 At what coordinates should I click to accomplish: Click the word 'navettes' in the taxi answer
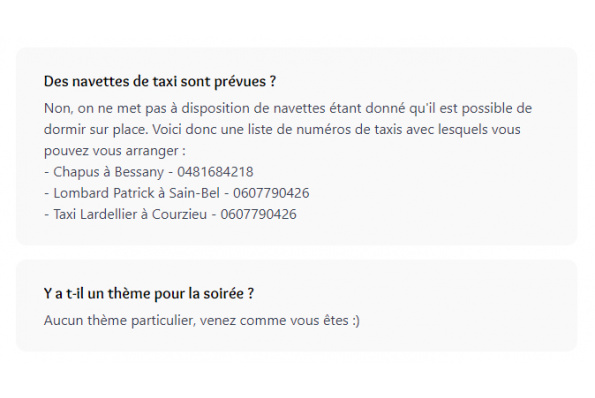pyautogui.click(x=299, y=108)
